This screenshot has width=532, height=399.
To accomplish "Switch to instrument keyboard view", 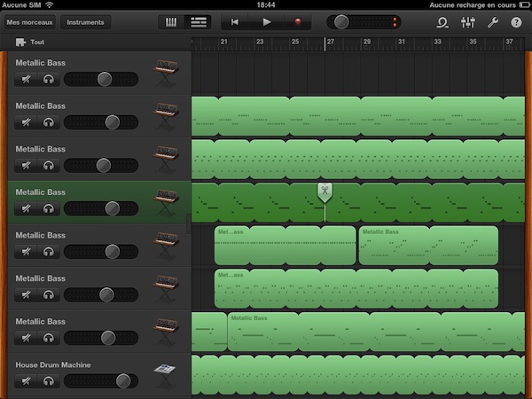I will pos(171,22).
